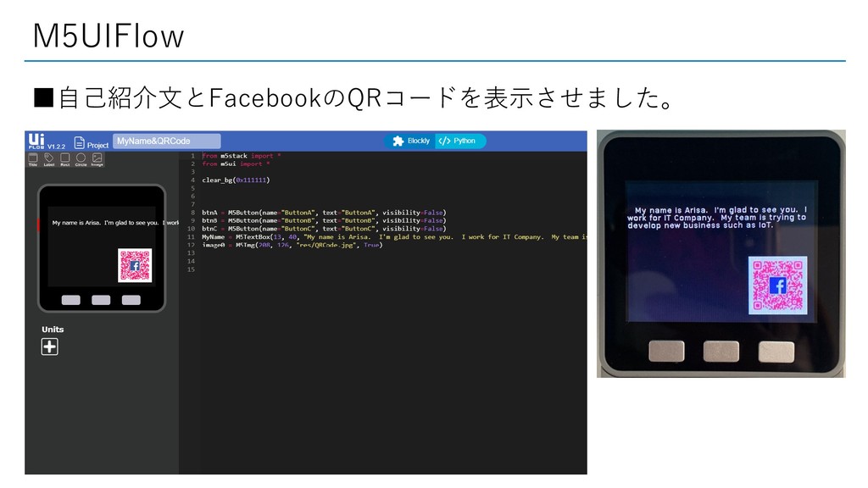This screenshot has width=868, height=488.
Task: Edit the MyName&QRCode project name field
Action: tap(167, 141)
